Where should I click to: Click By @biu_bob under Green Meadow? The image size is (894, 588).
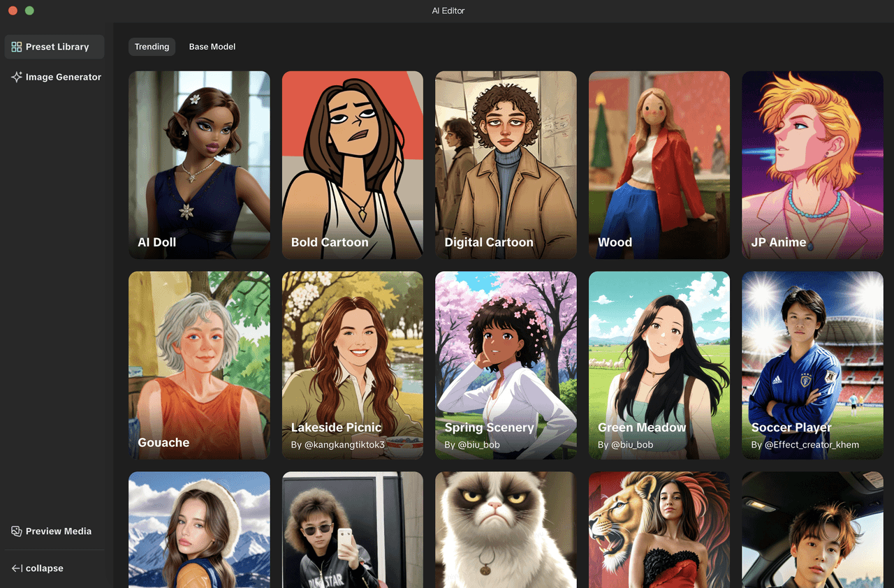pyautogui.click(x=626, y=445)
